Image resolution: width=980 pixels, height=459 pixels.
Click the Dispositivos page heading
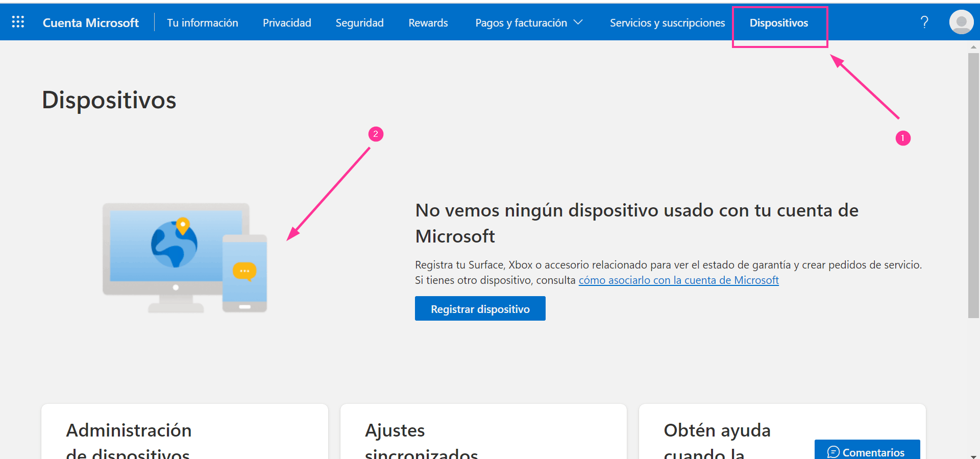pos(109,100)
